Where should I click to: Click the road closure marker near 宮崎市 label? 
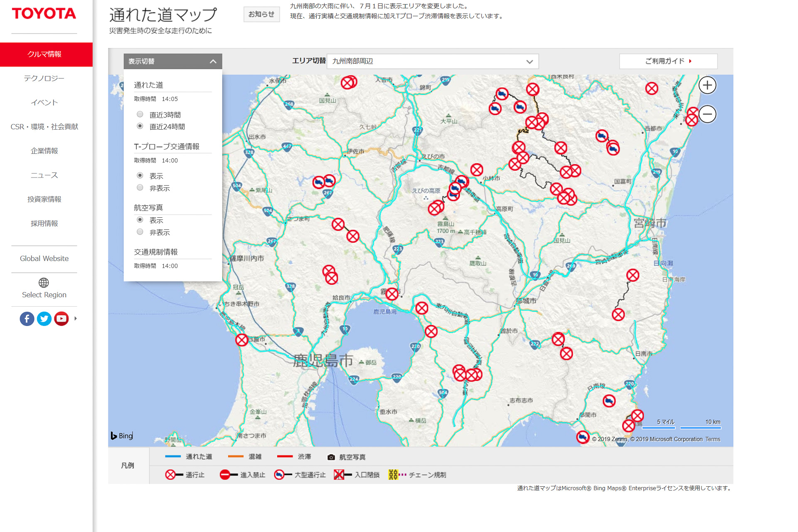coord(633,275)
